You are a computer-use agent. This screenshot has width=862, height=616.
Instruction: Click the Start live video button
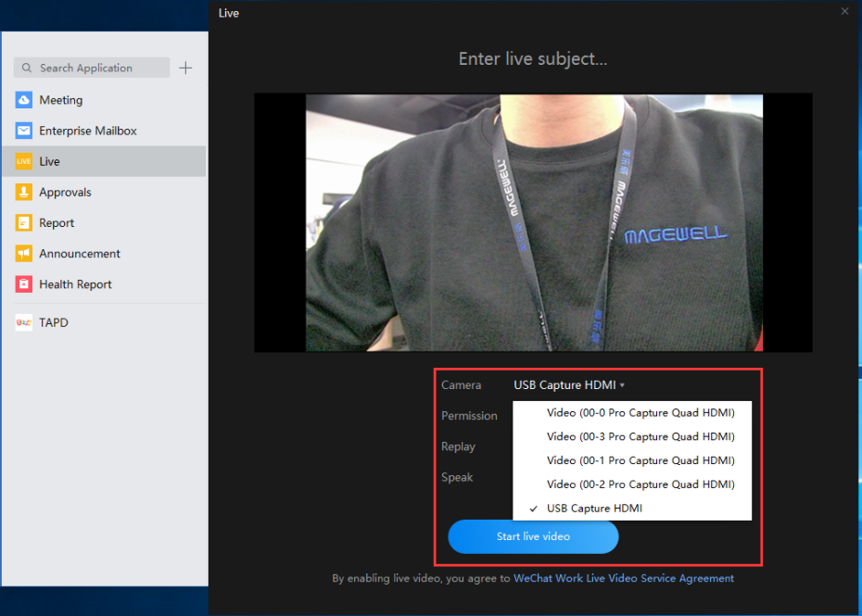pos(533,536)
